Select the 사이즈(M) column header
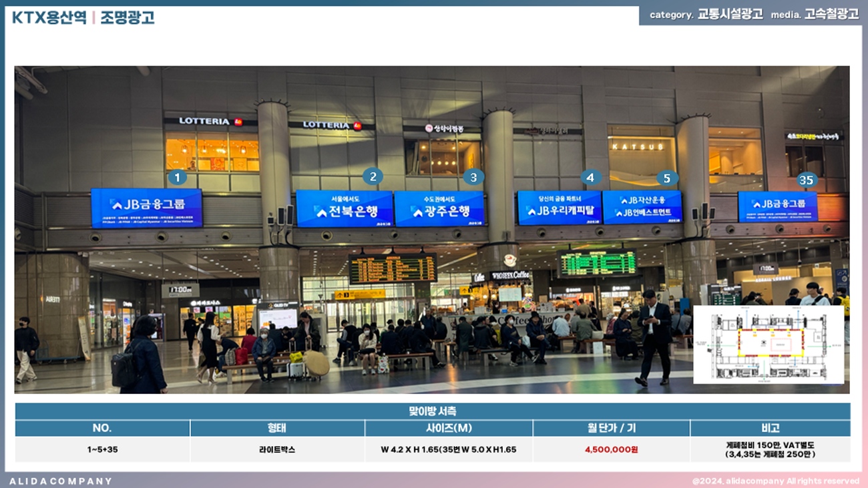Viewport: 868px width, 488px height. [x=449, y=428]
